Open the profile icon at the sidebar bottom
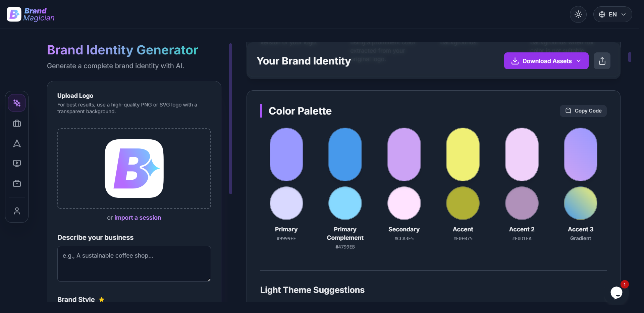Image resolution: width=644 pixels, height=313 pixels. click(x=17, y=211)
